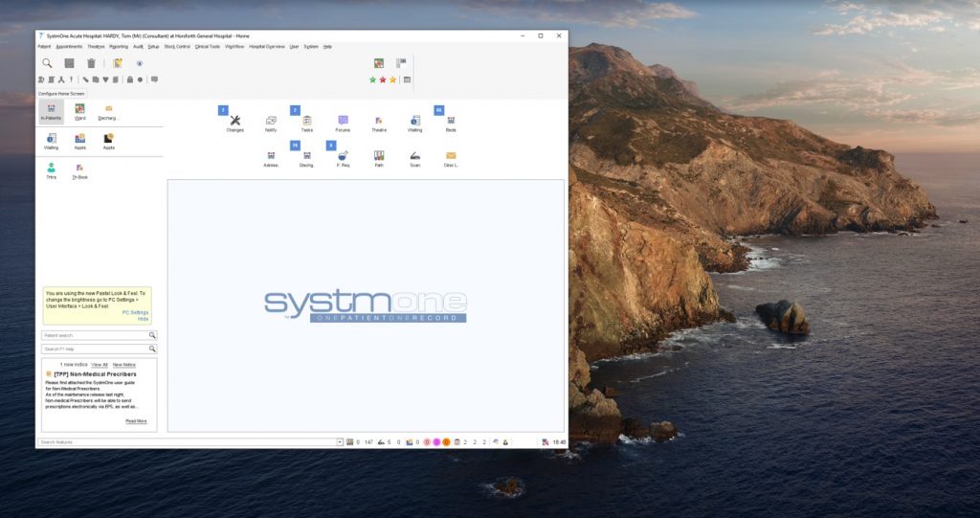Open the Forums chat icon
This screenshot has height=518, width=980.
[x=343, y=123]
